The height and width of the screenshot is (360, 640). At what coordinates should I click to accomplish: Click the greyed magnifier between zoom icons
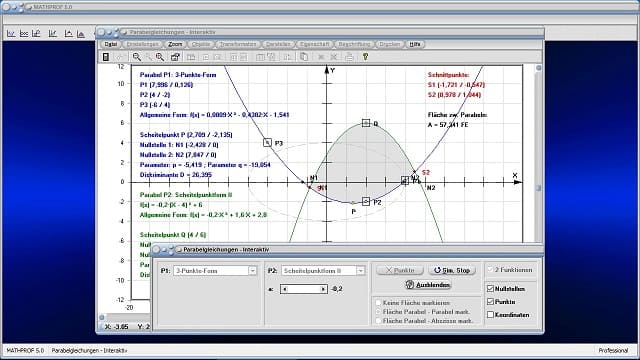coord(149,57)
